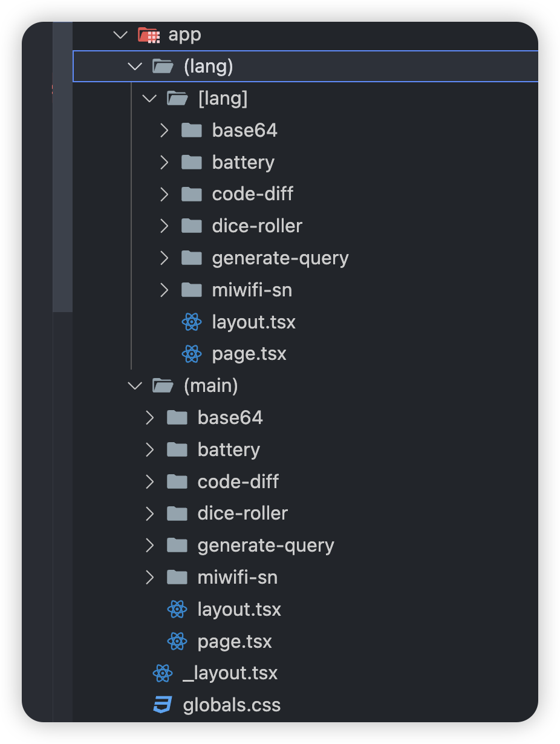Collapse the (lang) folder chevron
The image size is (560, 744).
[x=134, y=66]
